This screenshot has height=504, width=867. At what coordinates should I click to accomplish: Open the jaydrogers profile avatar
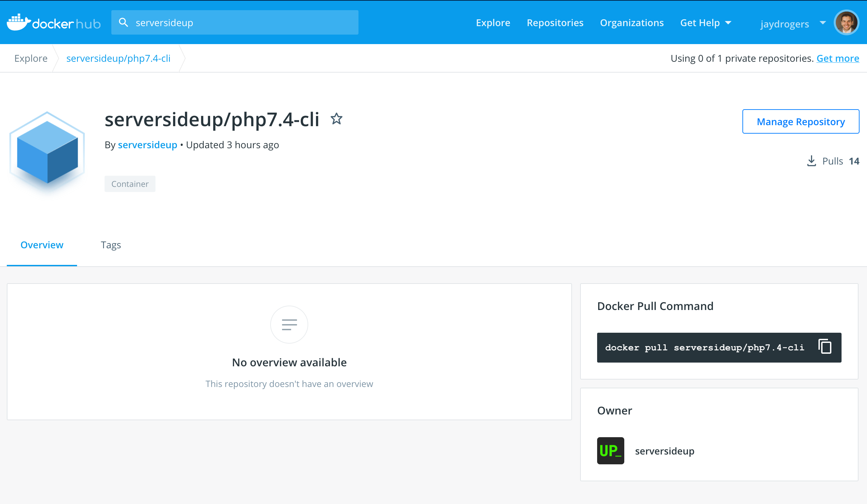point(846,23)
